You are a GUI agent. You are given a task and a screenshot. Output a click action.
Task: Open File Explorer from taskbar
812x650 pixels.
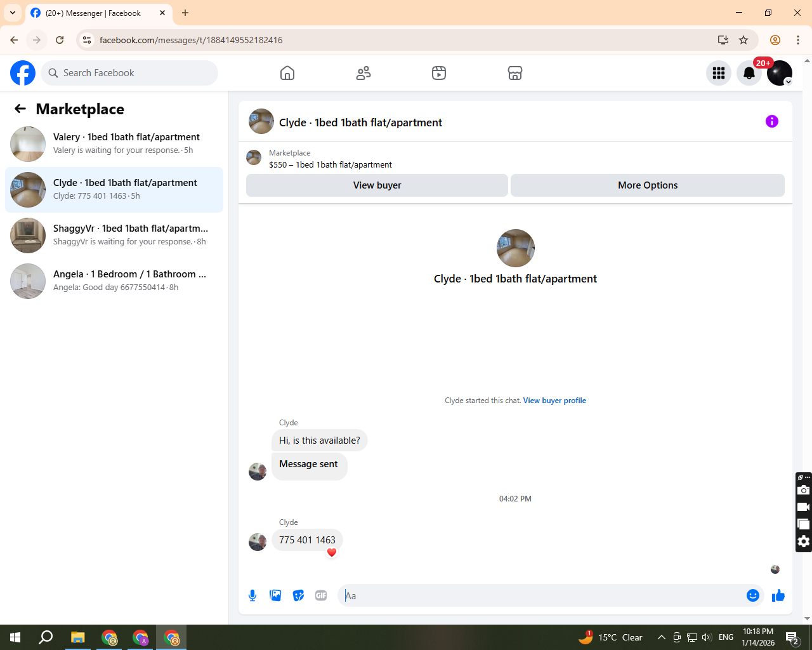click(x=77, y=637)
